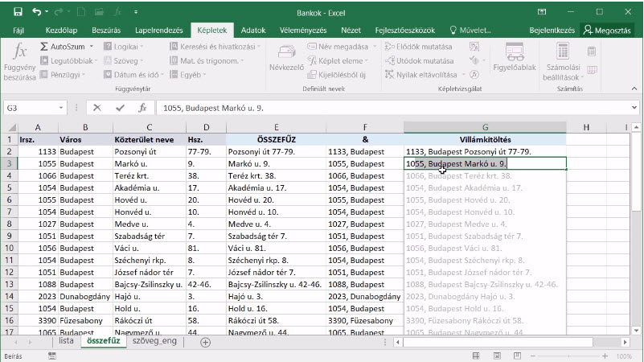Switch to the szöveg_eng sheet tab
Viewport: 644px width, 362px height.
[x=154, y=341]
